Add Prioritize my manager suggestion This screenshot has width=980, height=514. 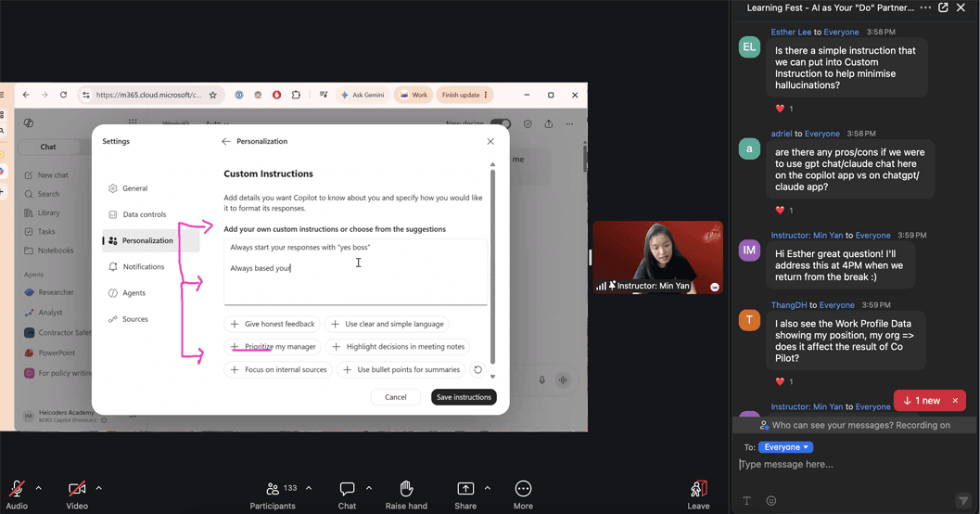pos(274,346)
